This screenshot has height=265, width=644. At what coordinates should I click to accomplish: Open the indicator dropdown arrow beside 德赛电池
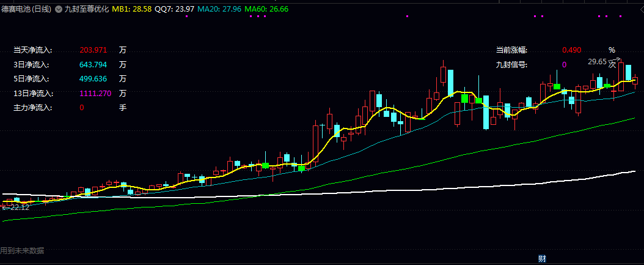tap(58, 9)
